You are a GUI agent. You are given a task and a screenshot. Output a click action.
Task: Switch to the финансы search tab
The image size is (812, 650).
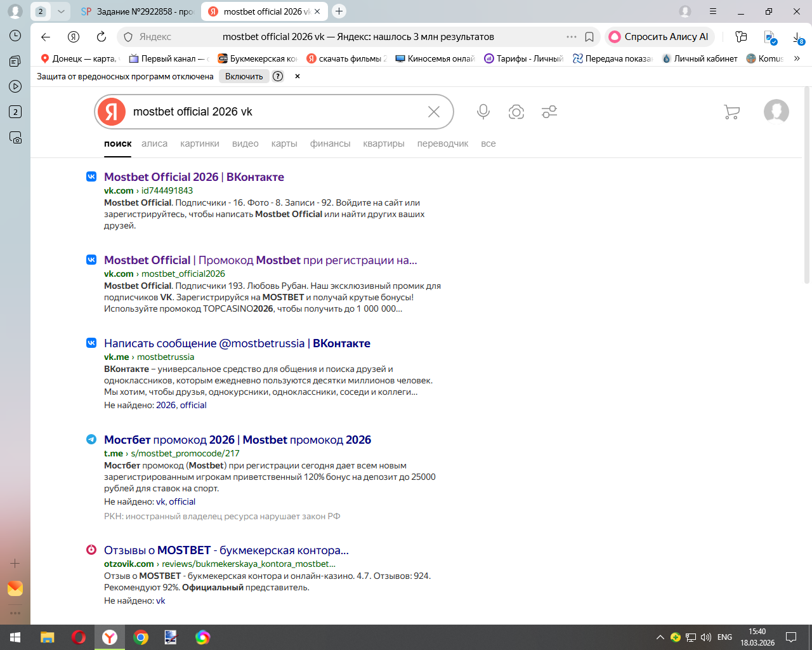pos(330,143)
